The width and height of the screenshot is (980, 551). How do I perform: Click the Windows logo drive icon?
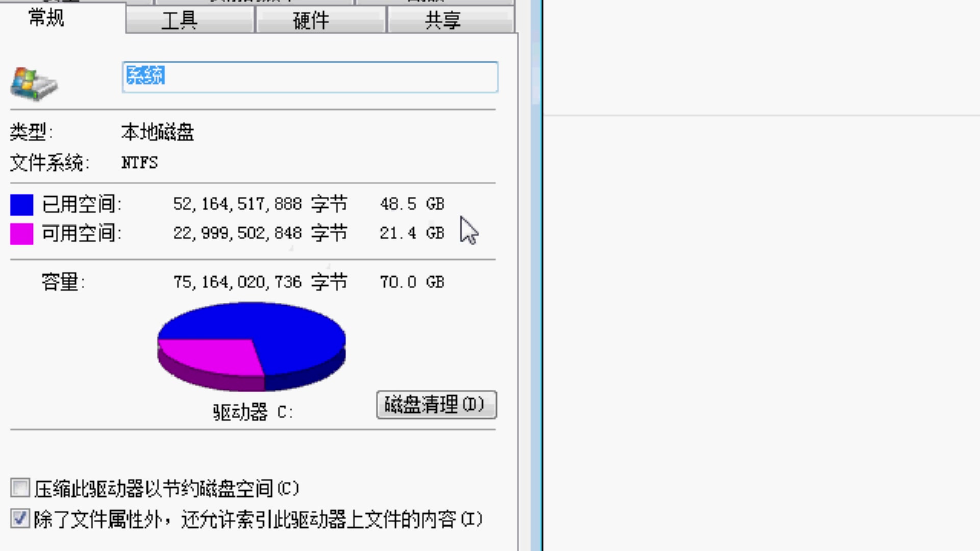[34, 81]
